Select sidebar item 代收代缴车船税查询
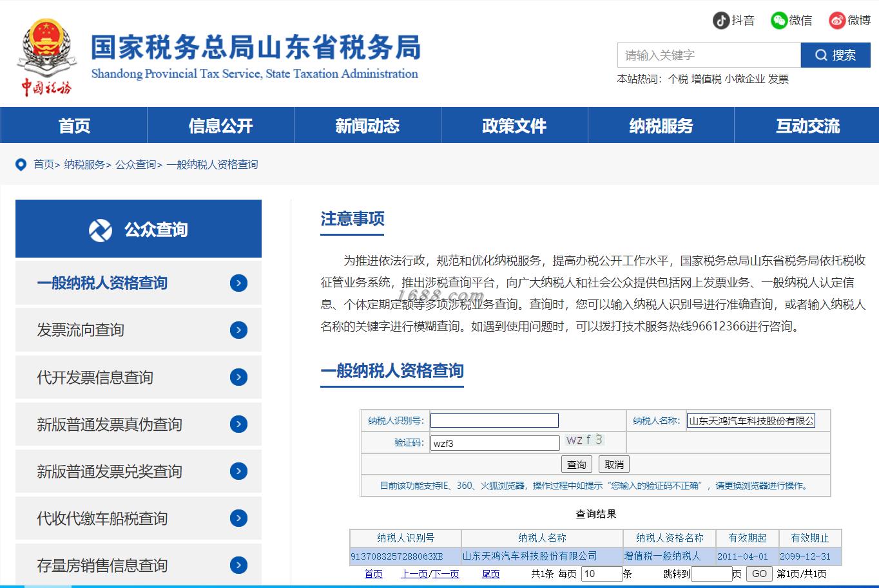This screenshot has height=588, width=879. [139, 518]
